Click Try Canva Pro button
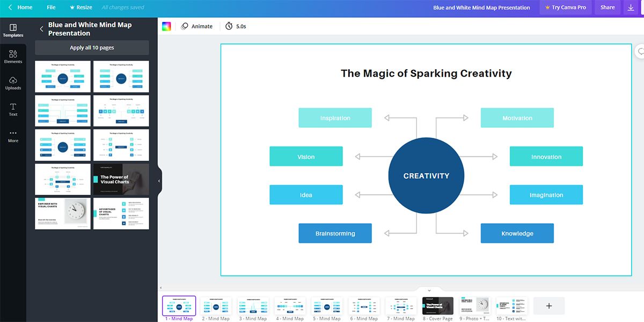Screen dimensions: 644x322 coord(565,8)
